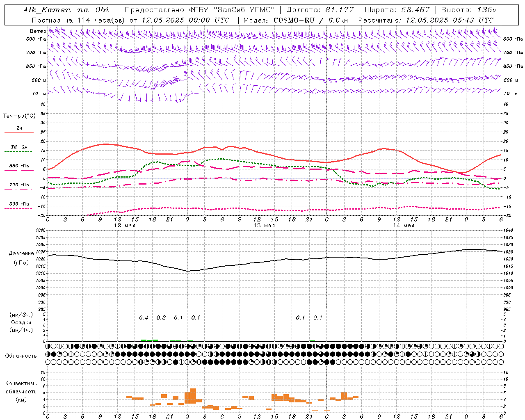This screenshot has width=525, height=420.
Task: Click the tallest orange convective cloud bar
Action: coord(193,396)
